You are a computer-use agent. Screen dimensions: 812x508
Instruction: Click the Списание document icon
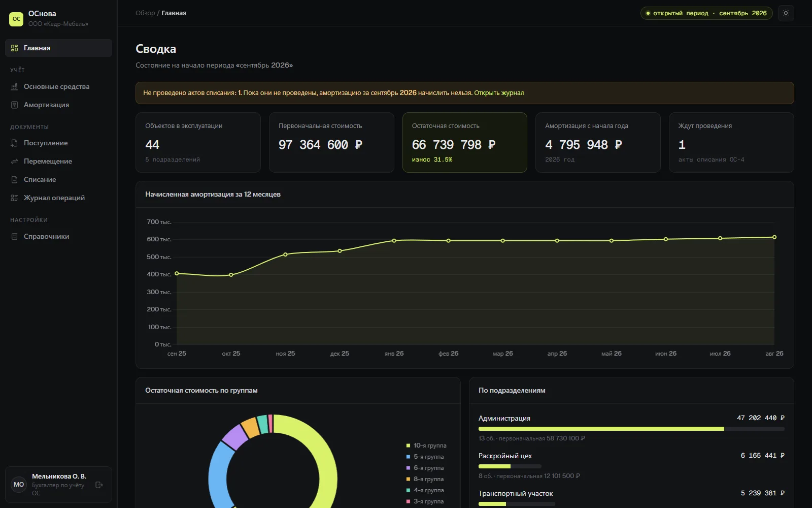coord(14,180)
